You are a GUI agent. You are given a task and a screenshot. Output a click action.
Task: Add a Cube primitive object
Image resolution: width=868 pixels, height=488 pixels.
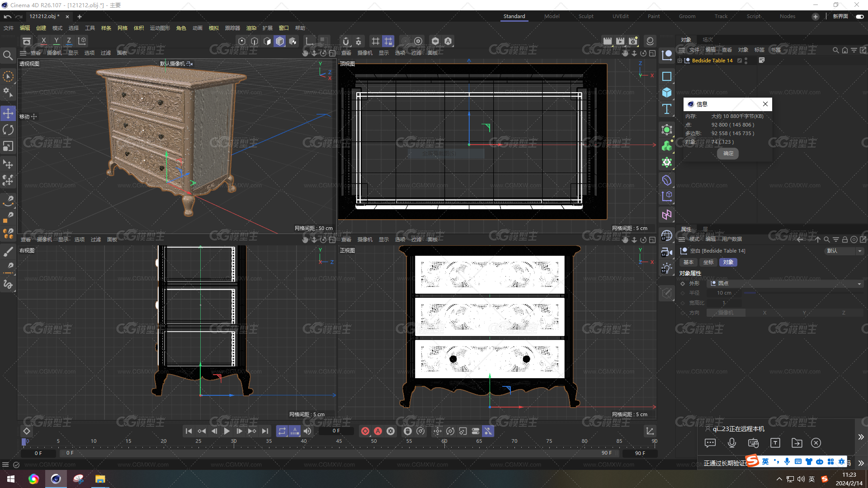point(667,92)
